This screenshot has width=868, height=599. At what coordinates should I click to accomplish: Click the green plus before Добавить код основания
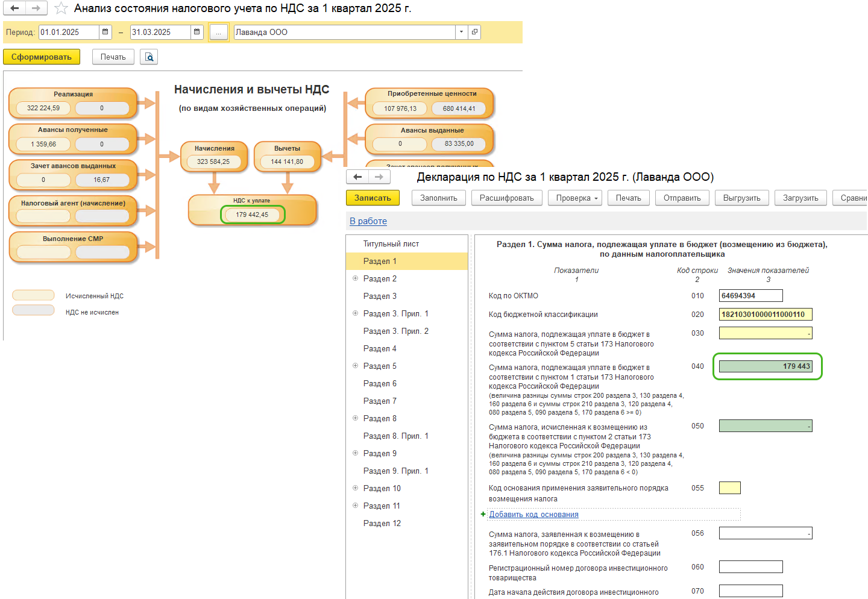click(483, 514)
